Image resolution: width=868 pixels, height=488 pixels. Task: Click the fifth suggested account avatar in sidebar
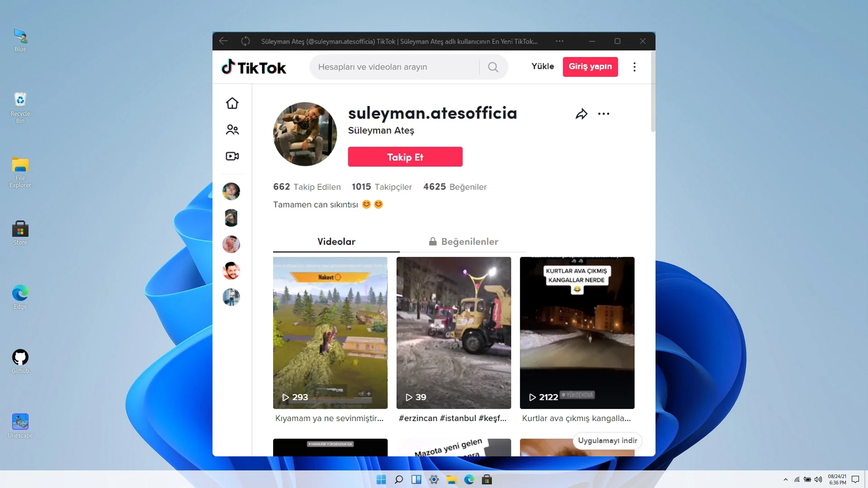231,297
